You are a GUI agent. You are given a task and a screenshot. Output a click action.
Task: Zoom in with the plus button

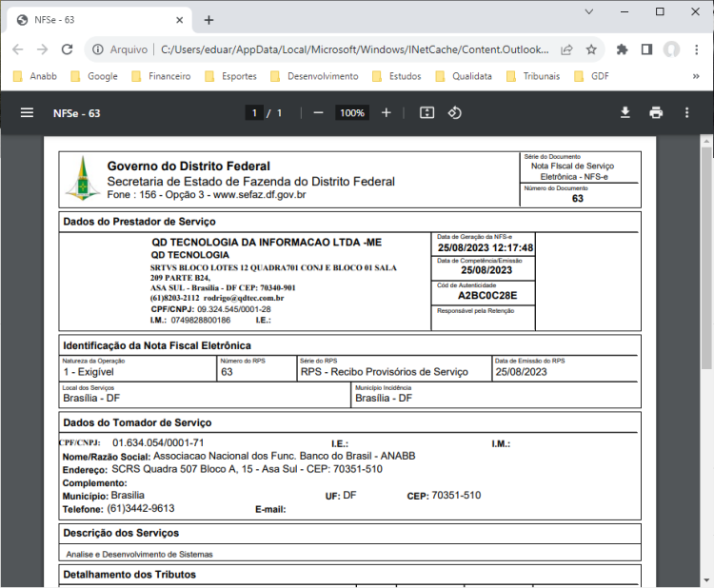click(387, 112)
